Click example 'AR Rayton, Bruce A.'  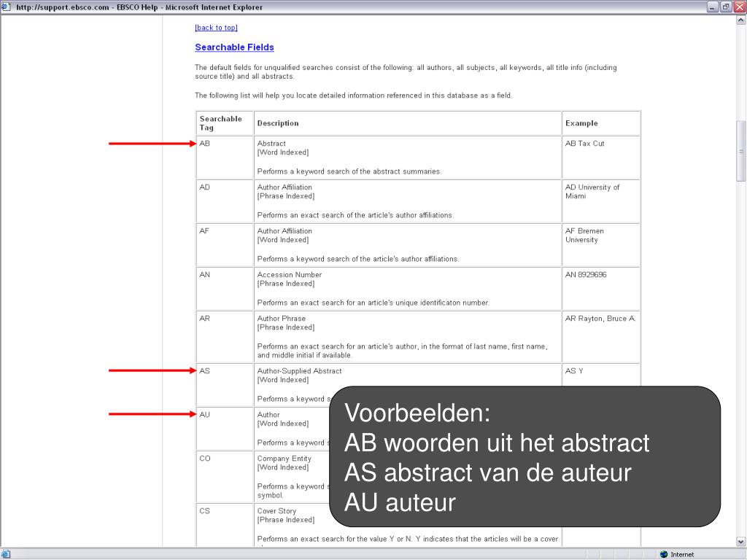(600, 319)
